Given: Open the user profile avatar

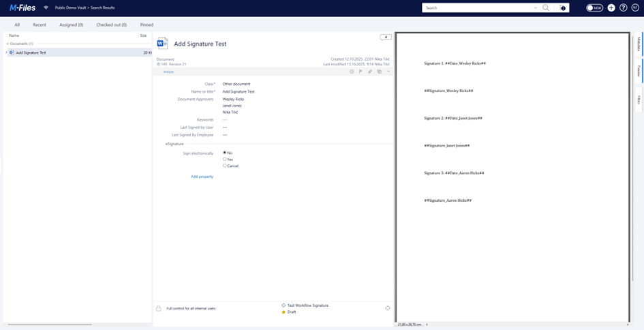Looking at the screenshot, I should (635, 8).
